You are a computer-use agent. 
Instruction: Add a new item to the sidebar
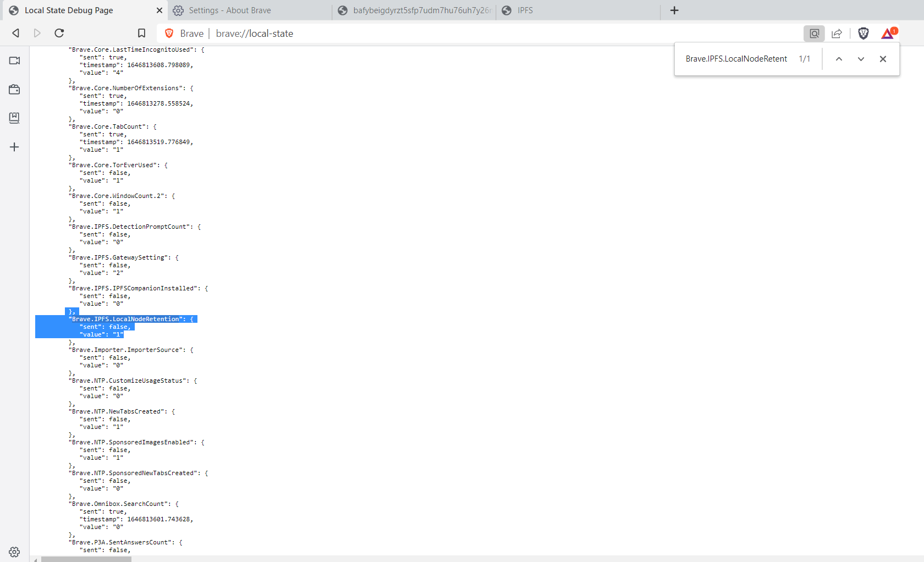(14, 147)
